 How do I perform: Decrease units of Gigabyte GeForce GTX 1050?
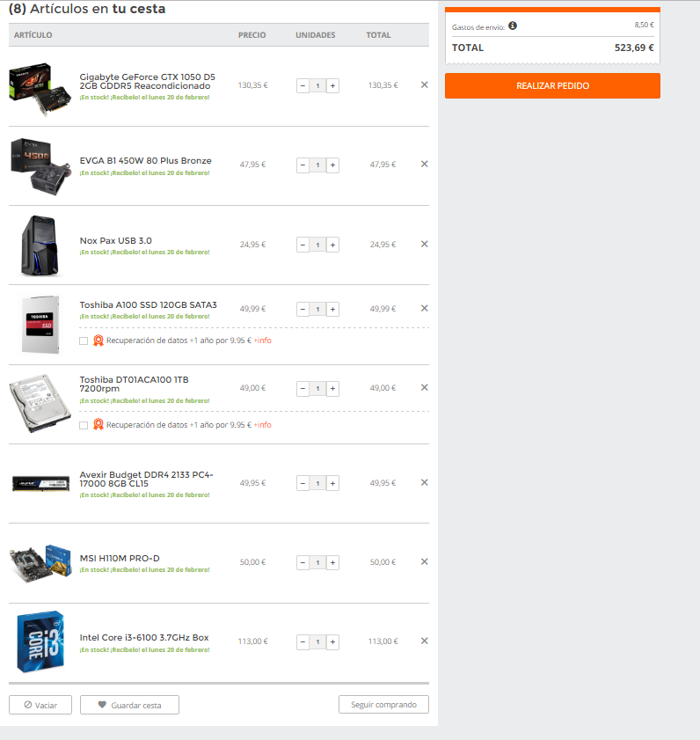[x=303, y=86]
